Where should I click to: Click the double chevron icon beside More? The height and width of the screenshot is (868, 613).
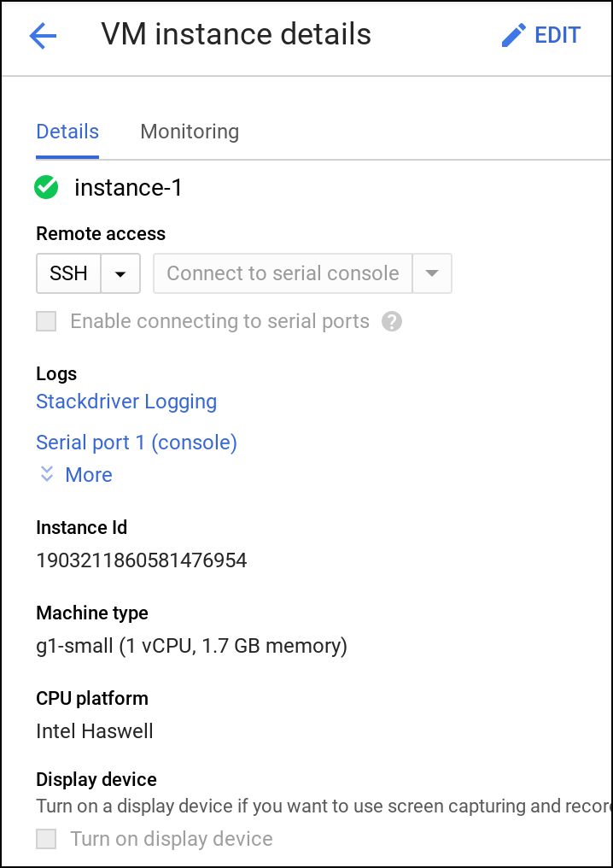pyautogui.click(x=46, y=474)
